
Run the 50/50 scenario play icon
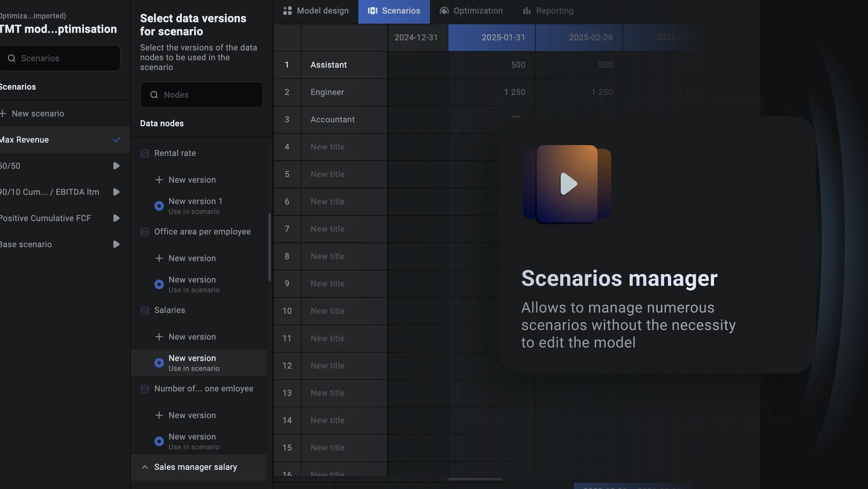(116, 166)
